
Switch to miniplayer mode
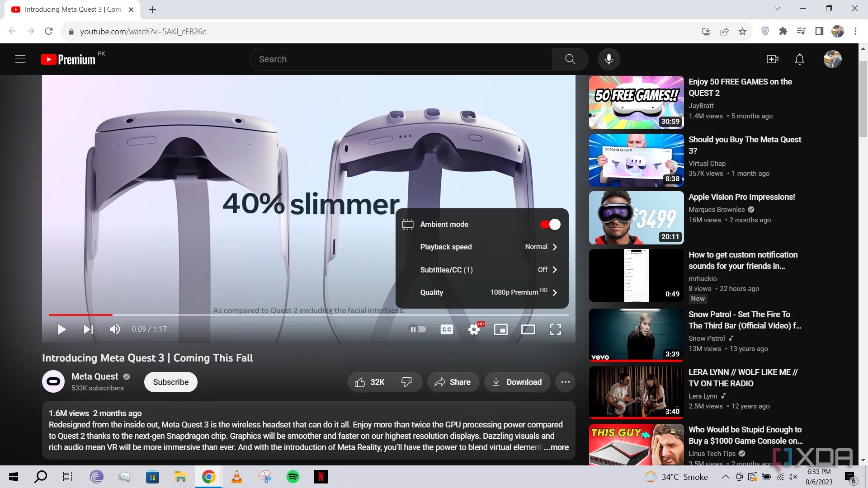501,329
